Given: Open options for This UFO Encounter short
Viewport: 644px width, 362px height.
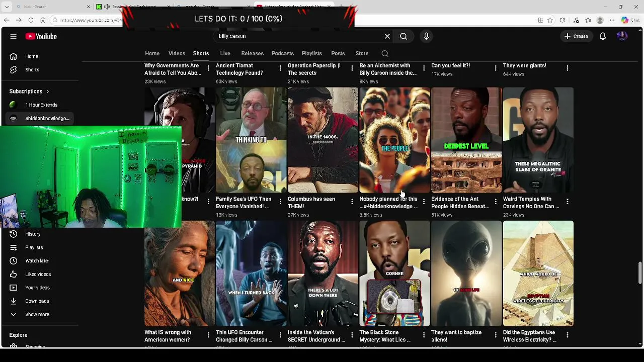Looking at the screenshot, I should [280, 335].
